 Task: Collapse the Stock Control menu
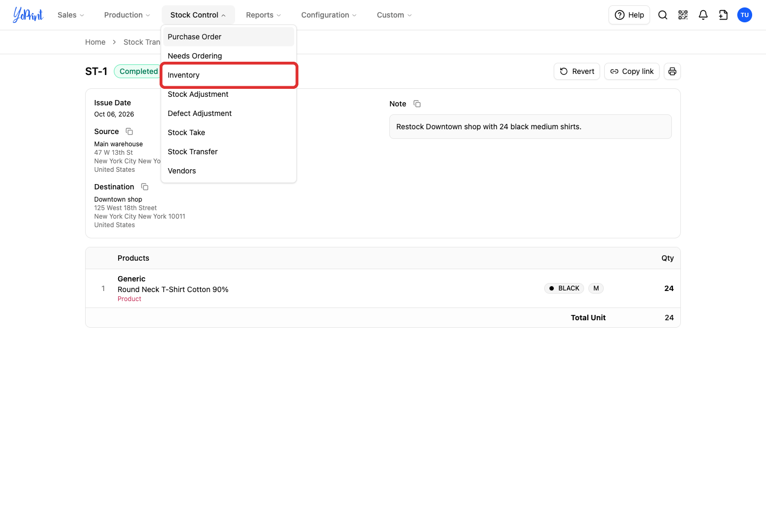pos(198,15)
